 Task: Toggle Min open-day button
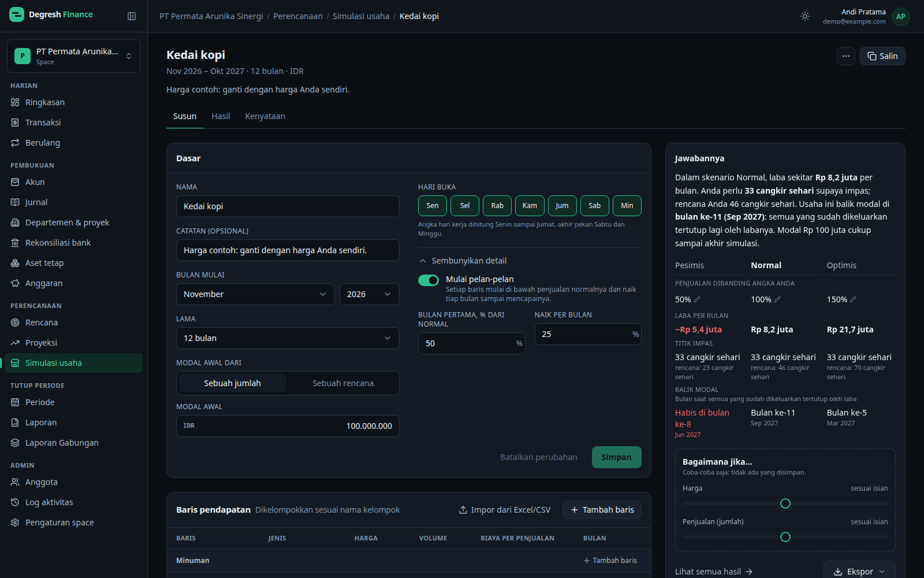pos(627,206)
